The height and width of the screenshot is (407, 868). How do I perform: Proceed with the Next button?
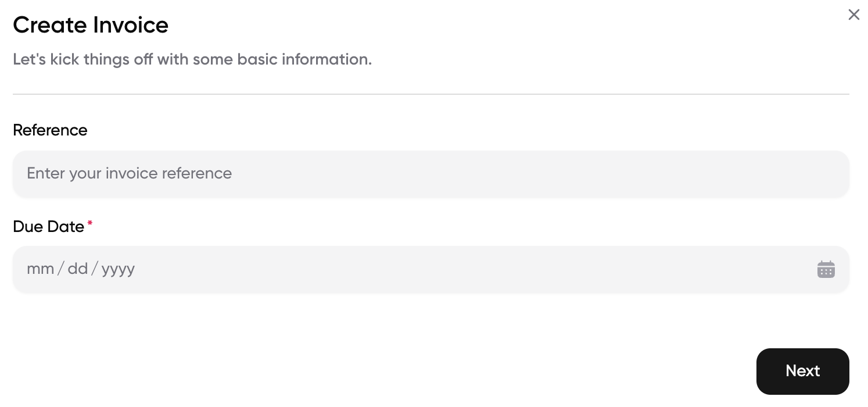click(x=802, y=371)
